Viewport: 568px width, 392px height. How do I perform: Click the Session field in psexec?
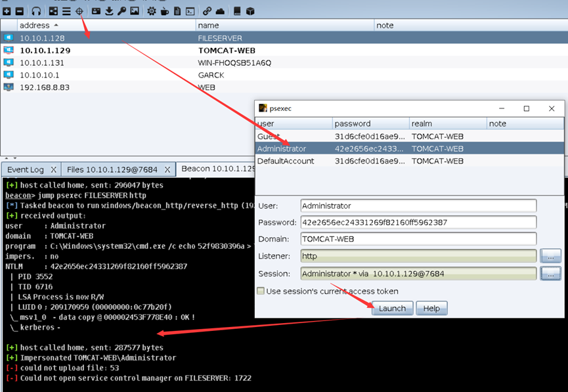point(418,274)
